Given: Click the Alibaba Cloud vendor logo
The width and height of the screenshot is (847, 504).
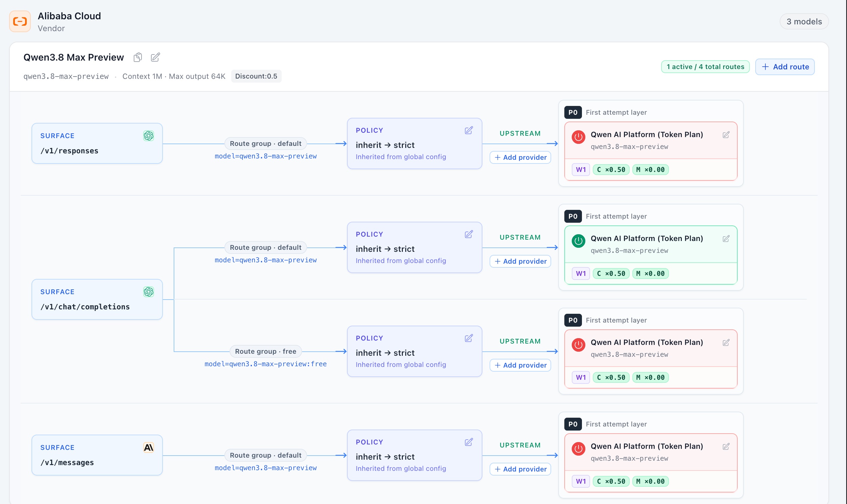Looking at the screenshot, I should click(20, 21).
